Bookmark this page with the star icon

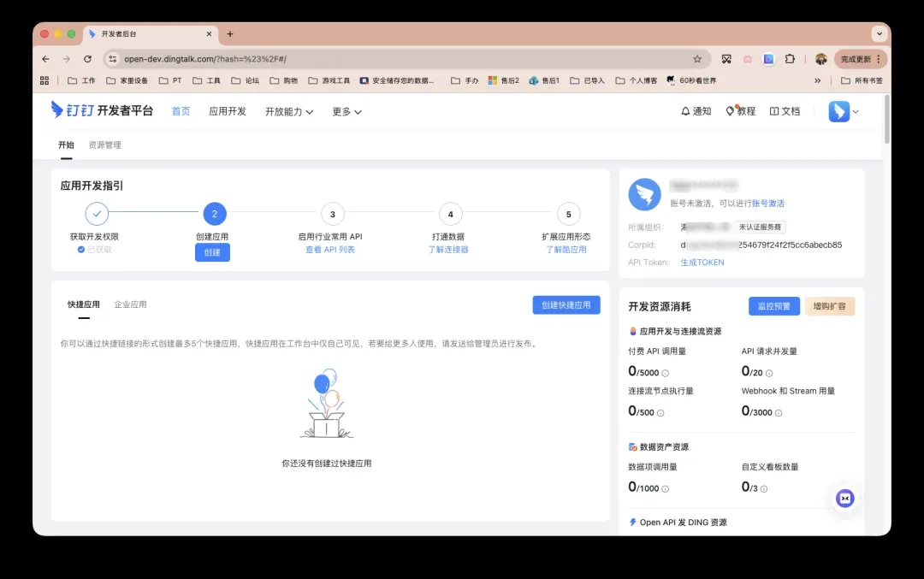[x=697, y=59]
